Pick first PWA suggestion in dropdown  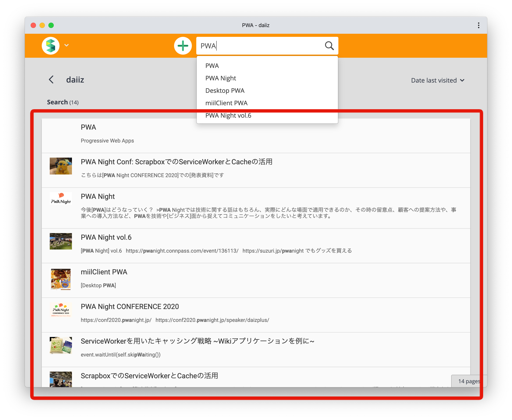coord(212,66)
